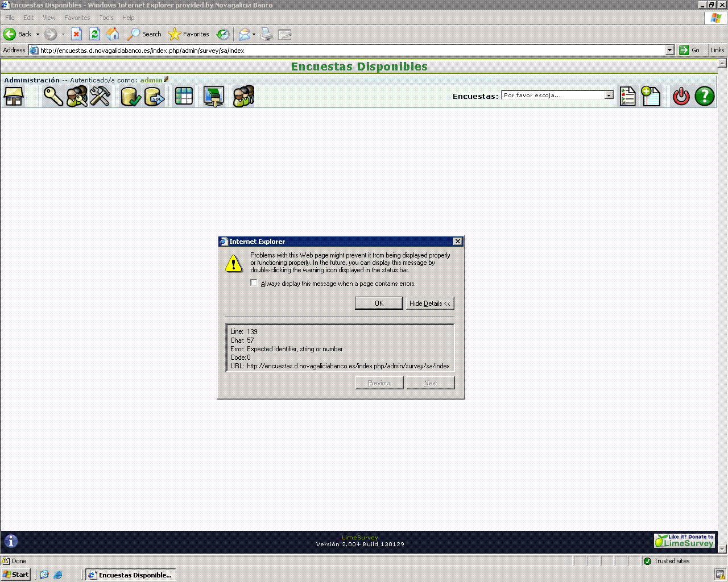
Task: Open the IE History icon
Action: (x=223, y=34)
